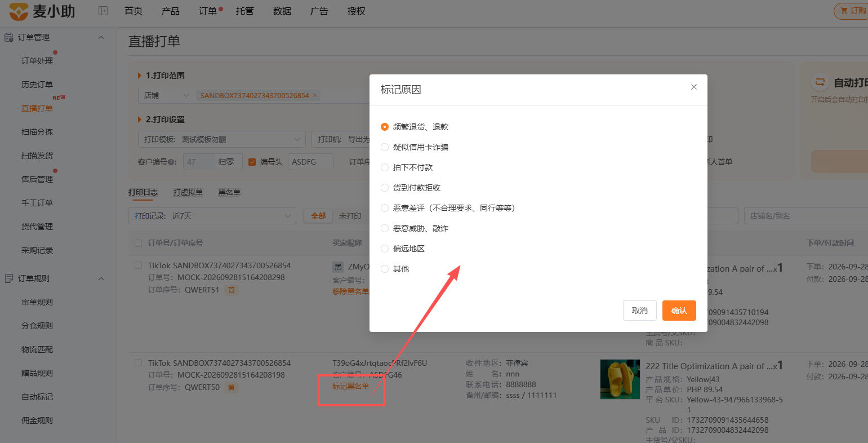868x443 pixels.
Task: Click the 首 badge next to QWERT50
Action: click(231, 388)
